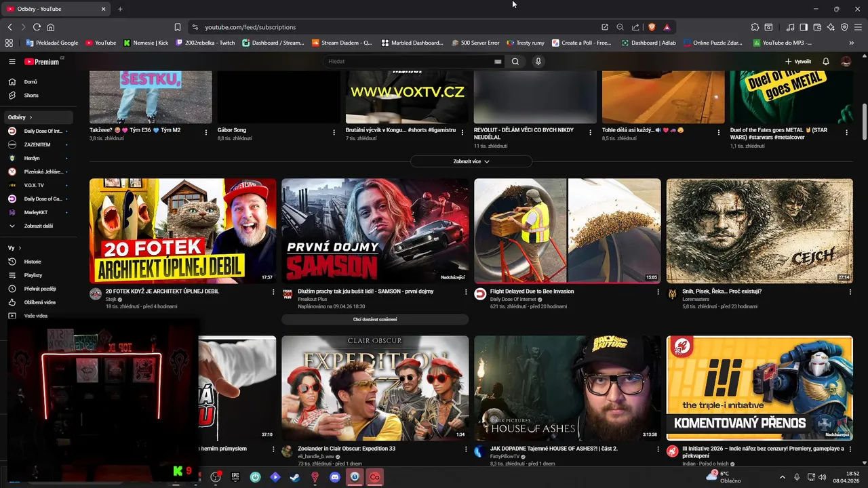
Task: Open ZAZENITEM subscription channel
Action: (x=38, y=144)
